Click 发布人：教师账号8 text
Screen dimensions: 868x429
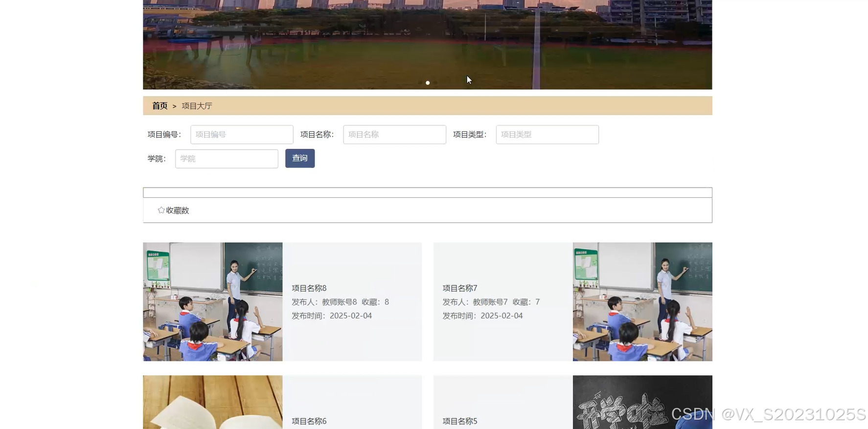click(x=324, y=302)
